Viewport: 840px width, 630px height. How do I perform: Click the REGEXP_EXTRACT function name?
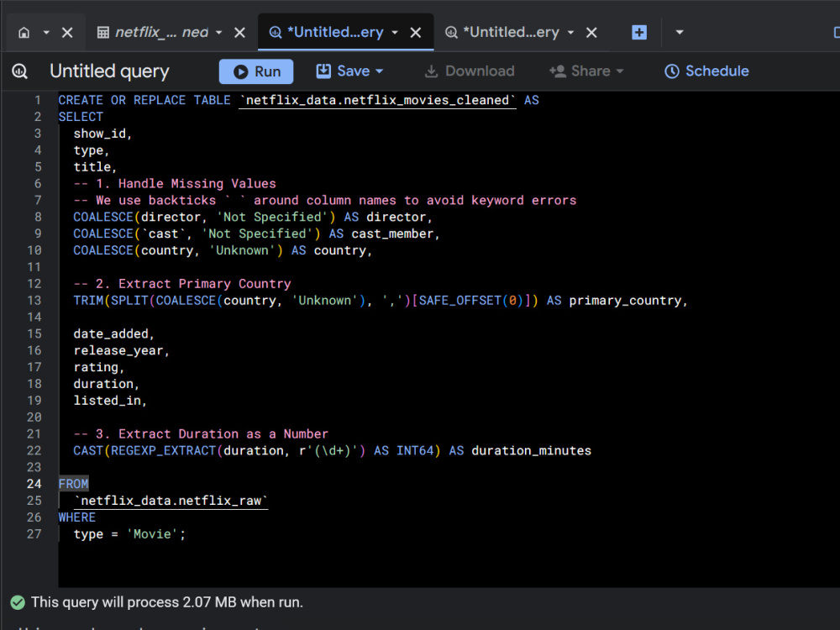click(x=164, y=450)
